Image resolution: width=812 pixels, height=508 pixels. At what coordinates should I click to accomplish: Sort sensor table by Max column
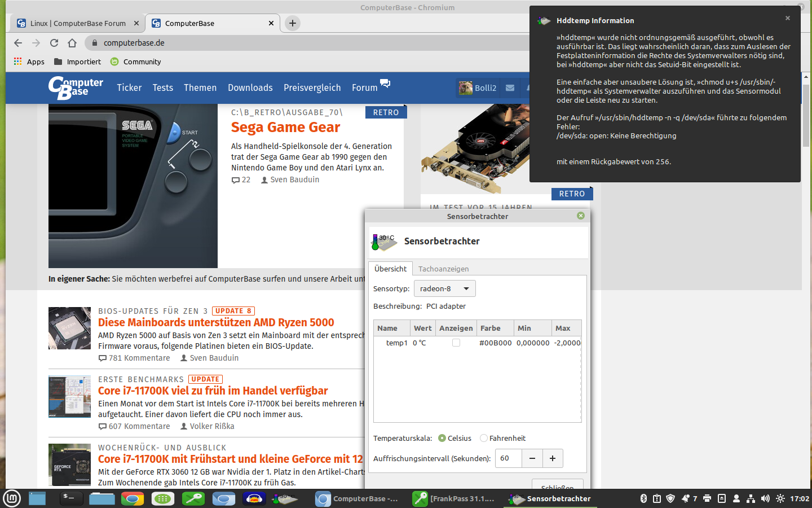point(566,328)
